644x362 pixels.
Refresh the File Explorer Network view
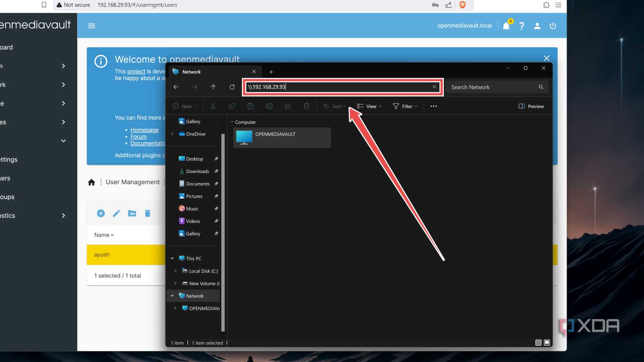pyautogui.click(x=232, y=87)
